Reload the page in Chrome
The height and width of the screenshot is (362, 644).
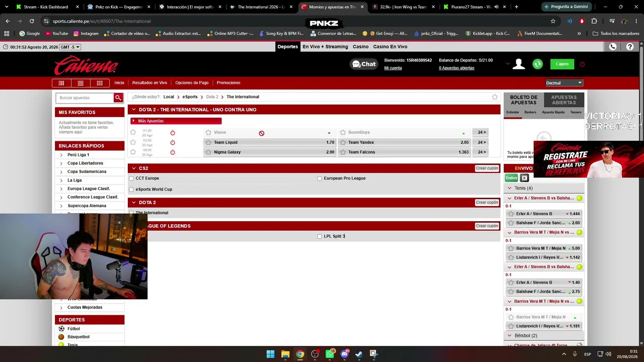coord(32,21)
